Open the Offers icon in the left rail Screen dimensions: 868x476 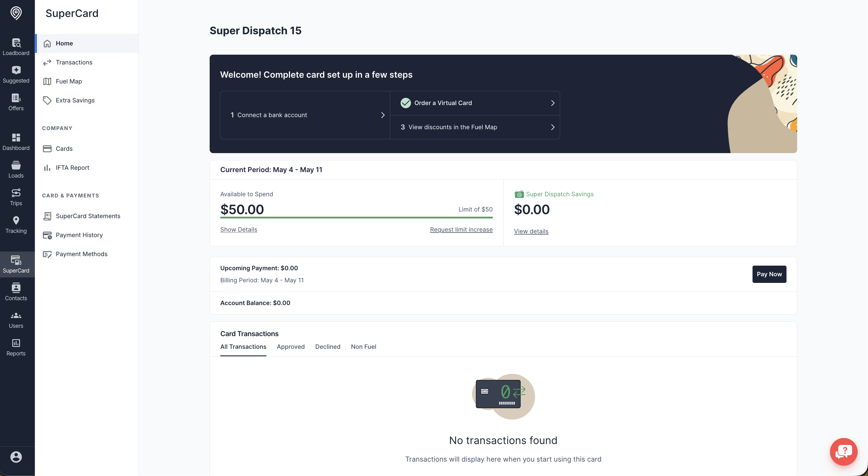16,98
